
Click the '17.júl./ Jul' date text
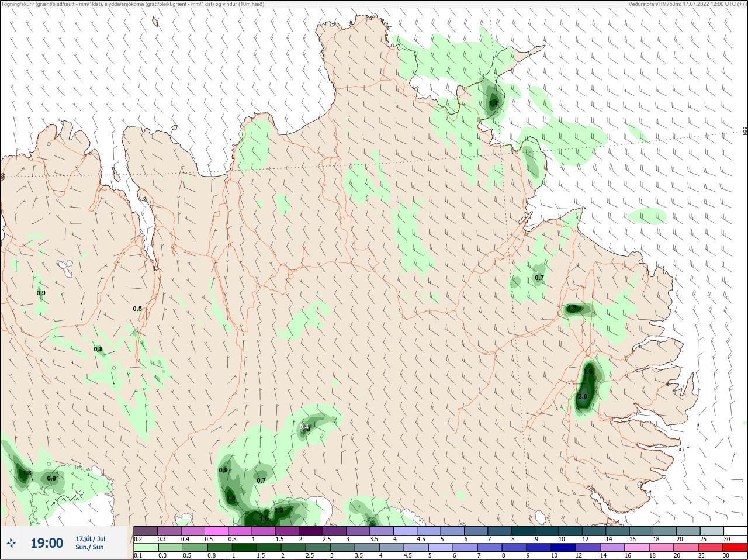91,538
